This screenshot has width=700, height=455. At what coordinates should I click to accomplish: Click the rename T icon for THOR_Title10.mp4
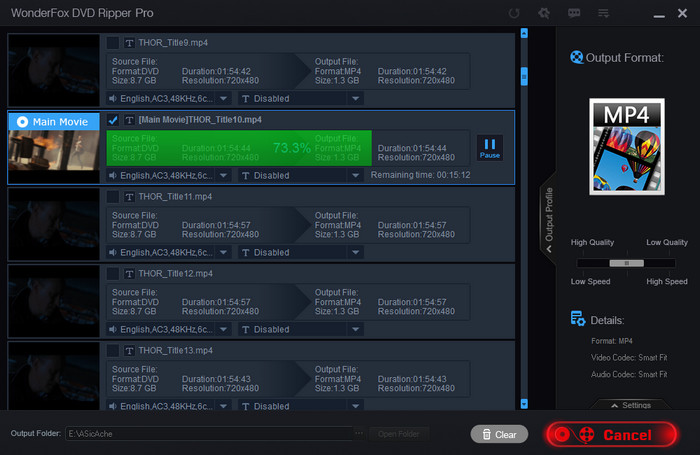pyautogui.click(x=129, y=120)
